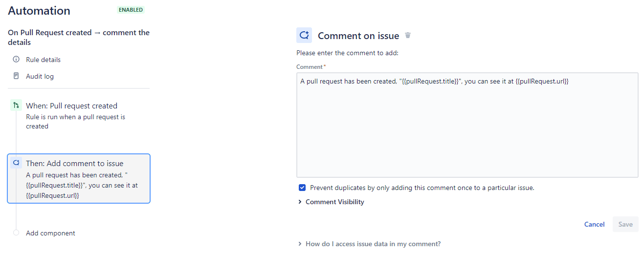Screen dimensions: 644x254
Task: Select the "When: Pull request created" trigger
Action: tap(71, 106)
